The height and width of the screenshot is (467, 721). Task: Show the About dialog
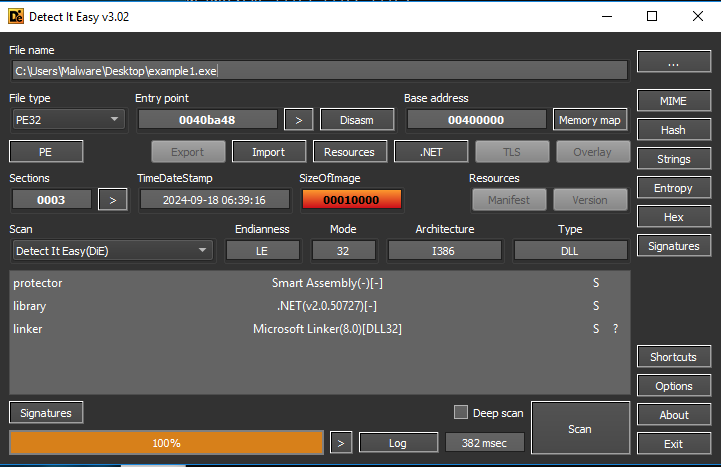point(674,415)
